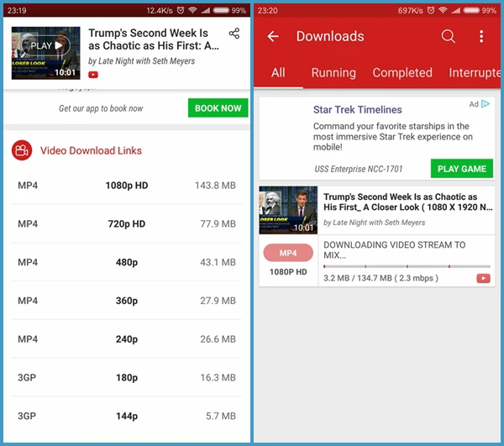Tap the 'USS Enterprise NCC-1701' ad text
The width and height of the screenshot is (504, 446).
coord(359,169)
